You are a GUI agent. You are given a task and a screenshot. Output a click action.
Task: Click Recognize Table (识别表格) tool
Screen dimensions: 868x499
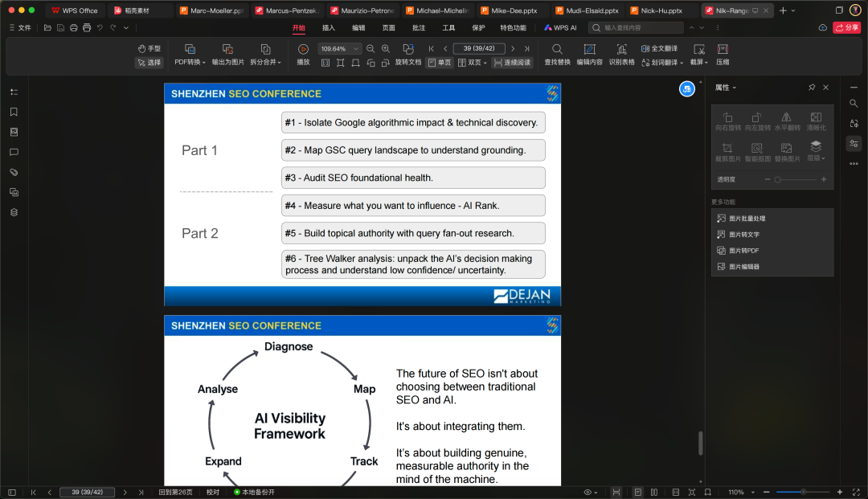621,55
